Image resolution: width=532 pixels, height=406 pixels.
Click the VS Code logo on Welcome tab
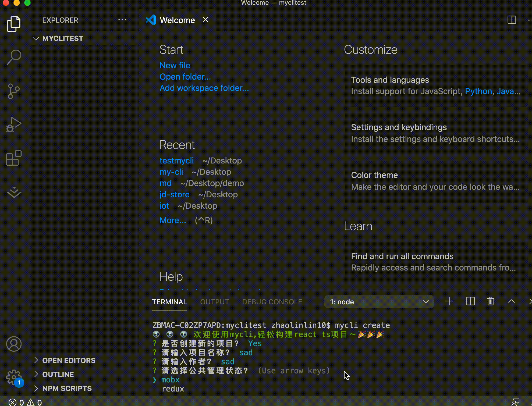coord(151,20)
